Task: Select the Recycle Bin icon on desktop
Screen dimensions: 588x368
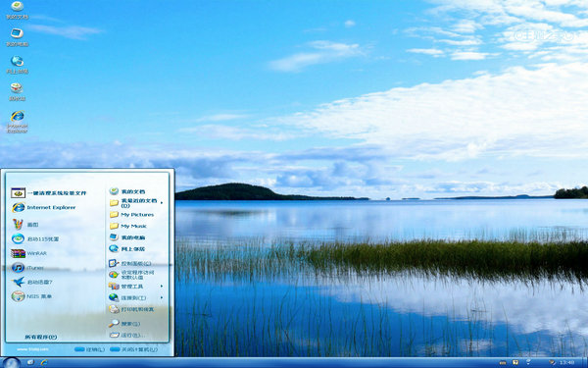Action: coord(18,92)
